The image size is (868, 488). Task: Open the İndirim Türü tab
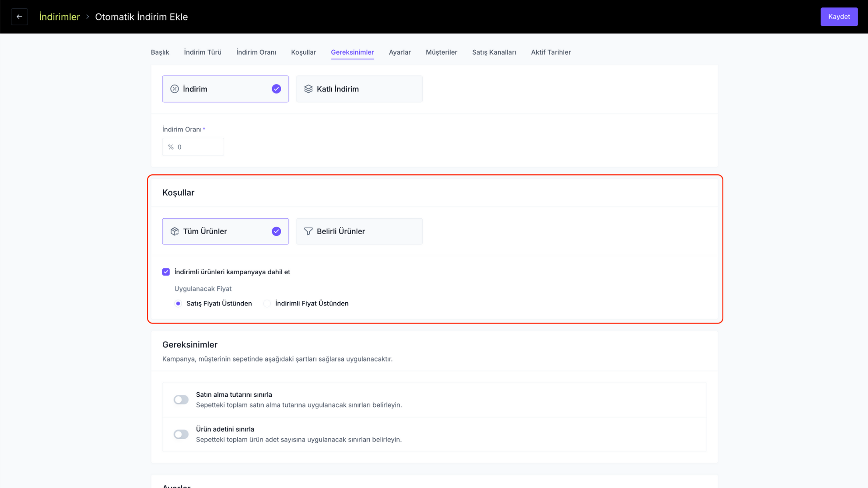[203, 52]
